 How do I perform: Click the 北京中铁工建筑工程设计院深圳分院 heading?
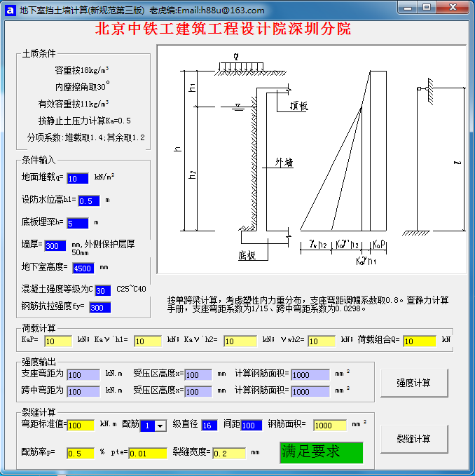pos(223,29)
